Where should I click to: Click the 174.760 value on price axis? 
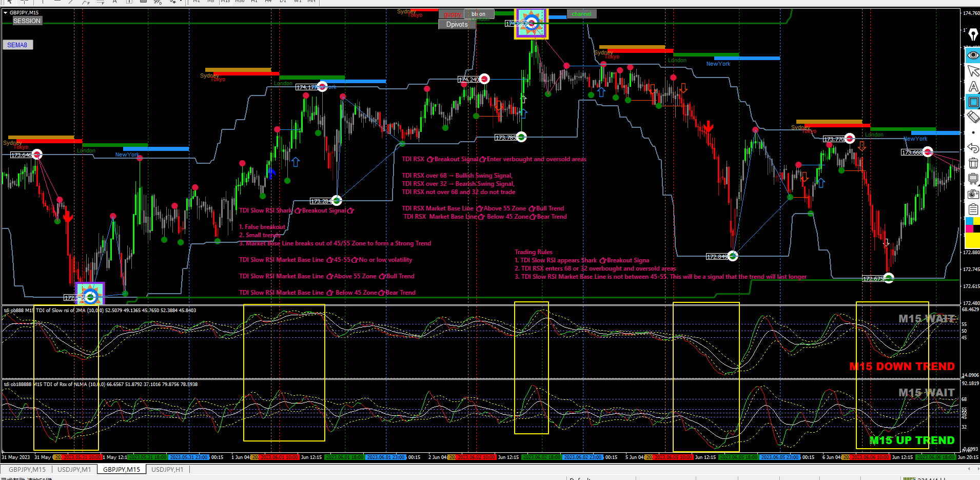(971, 13)
